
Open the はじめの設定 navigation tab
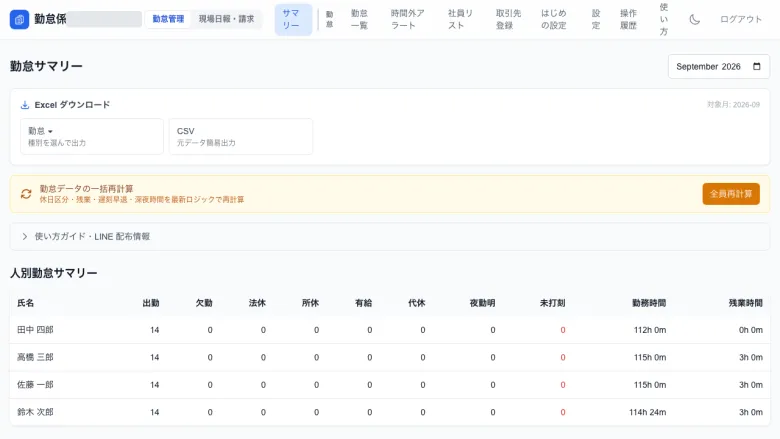553,19
